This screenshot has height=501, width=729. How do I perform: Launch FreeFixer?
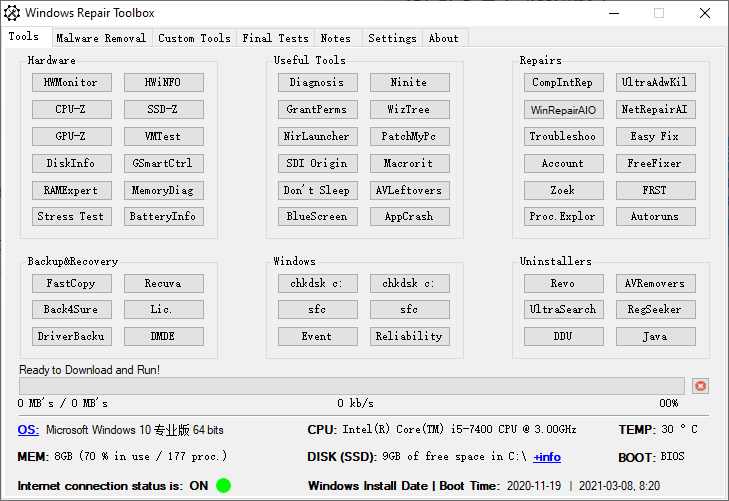[x=656, y=163]
